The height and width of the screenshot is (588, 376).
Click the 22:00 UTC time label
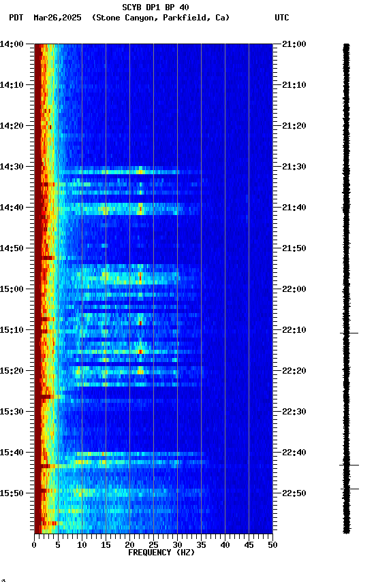pos(294,289)
